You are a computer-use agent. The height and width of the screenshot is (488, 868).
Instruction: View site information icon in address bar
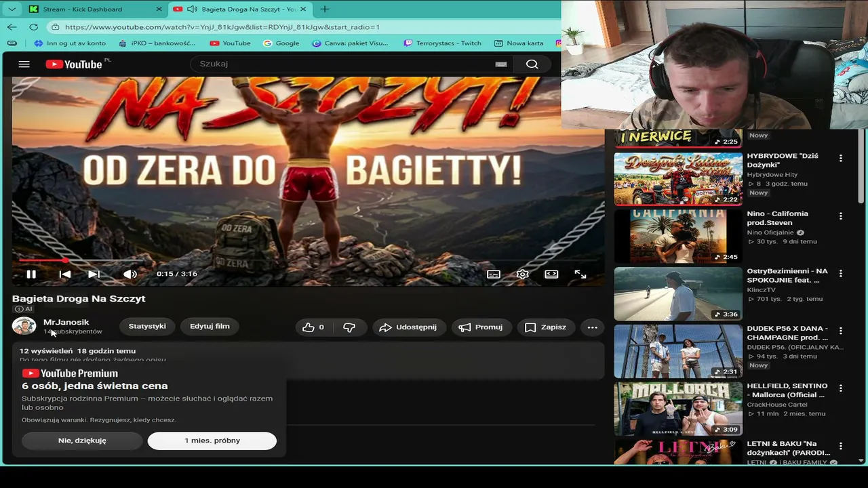pyautogui.click(x=56, y=27)
